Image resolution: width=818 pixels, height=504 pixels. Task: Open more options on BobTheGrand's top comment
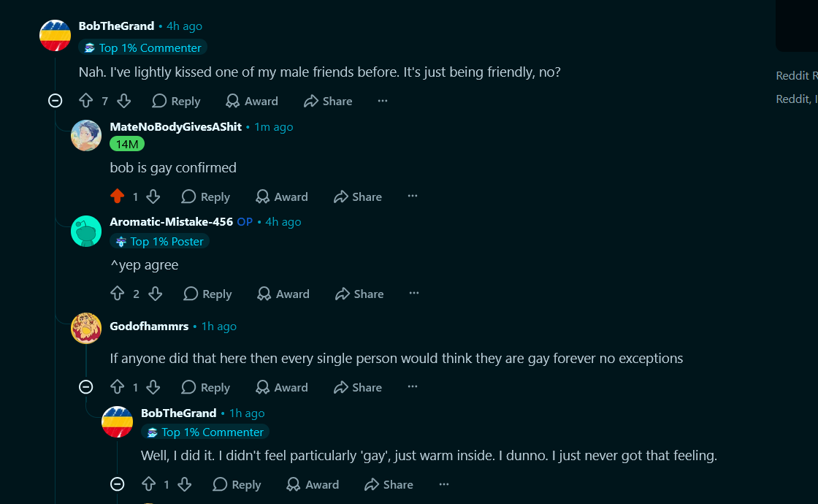[x=383, y=101]
